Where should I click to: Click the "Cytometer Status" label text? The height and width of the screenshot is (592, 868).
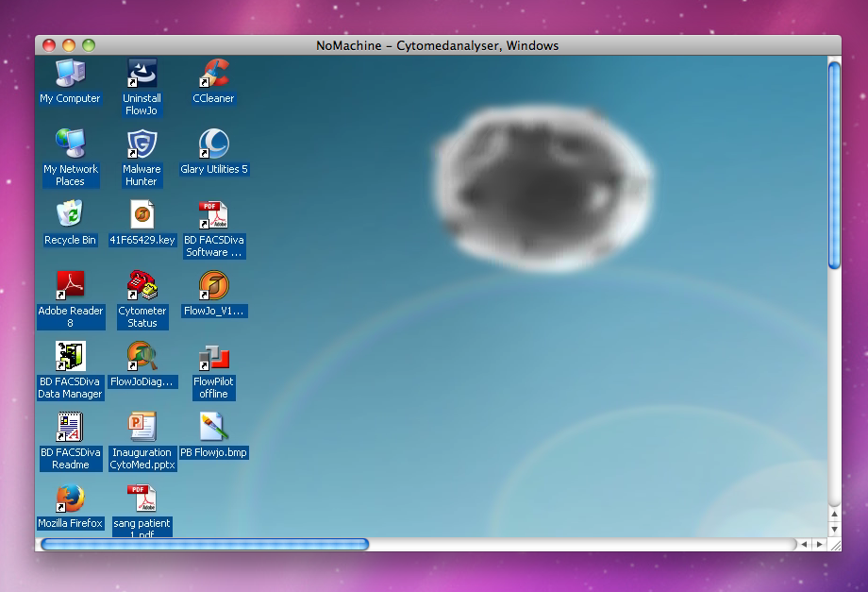(142, 317)
